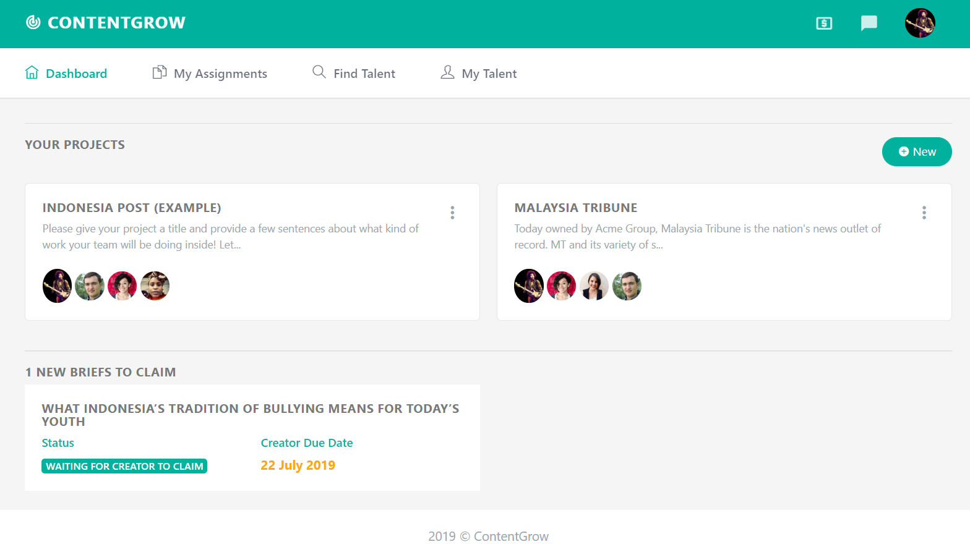
Task: Switch to My Talent tab
Action: pos(478,74)
